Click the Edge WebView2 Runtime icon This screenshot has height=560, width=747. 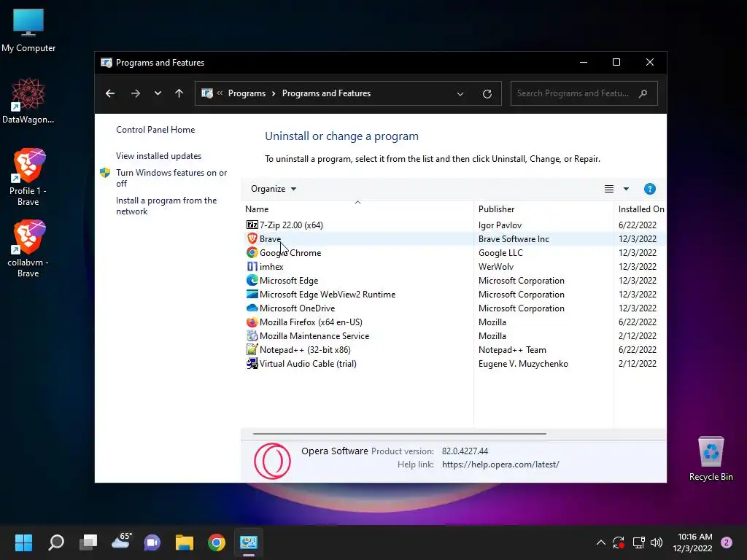tap(252, 294)
